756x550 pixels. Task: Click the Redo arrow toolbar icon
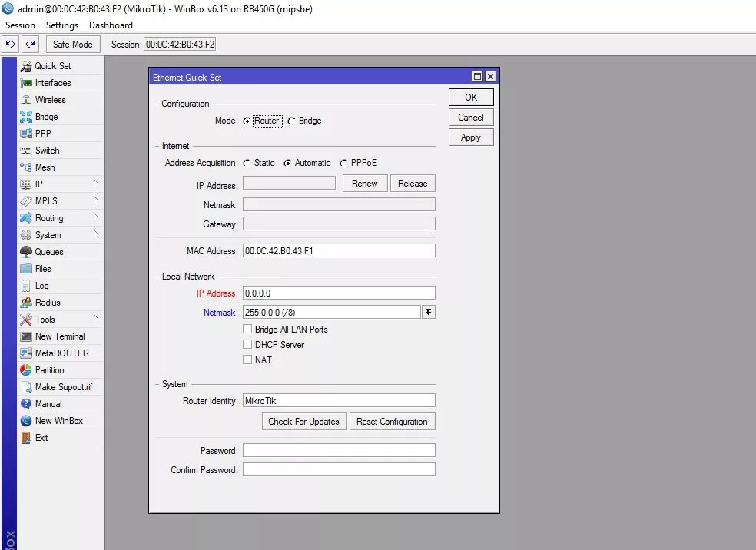31,45
